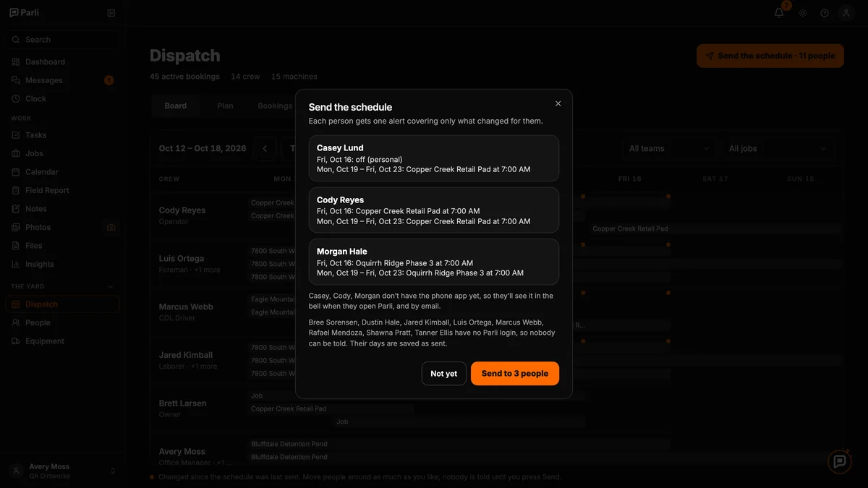Click the Parli logo icon

14,13
